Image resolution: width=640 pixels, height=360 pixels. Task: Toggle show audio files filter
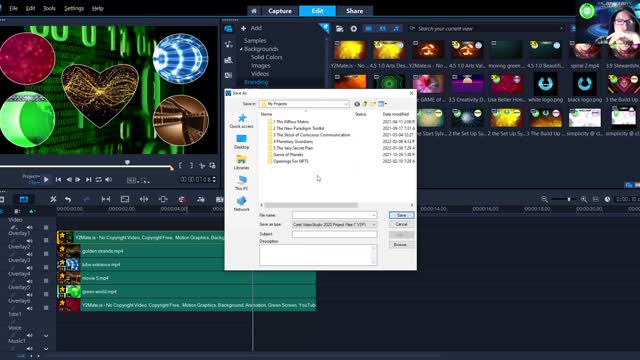(x=396, y=29)
